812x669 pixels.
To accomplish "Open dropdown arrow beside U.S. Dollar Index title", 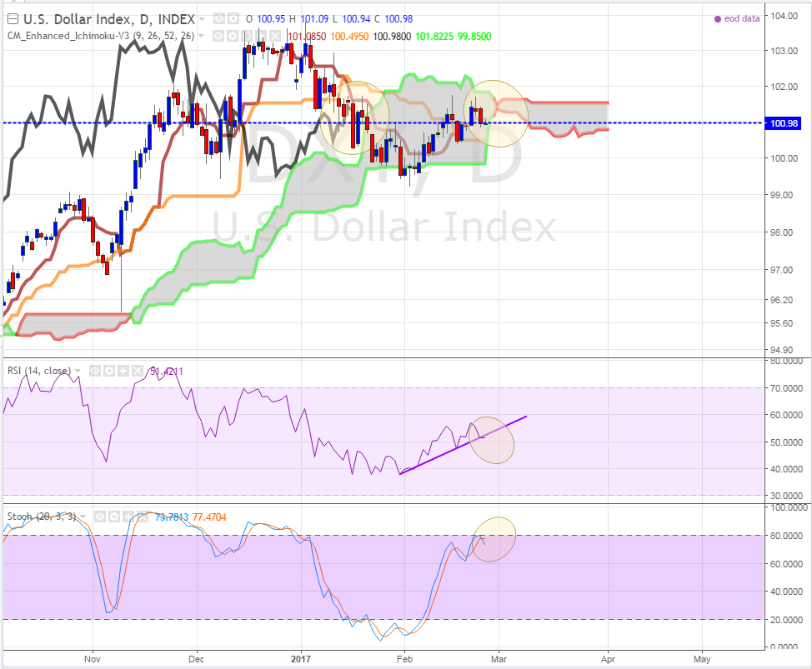I will pos(202,20).
